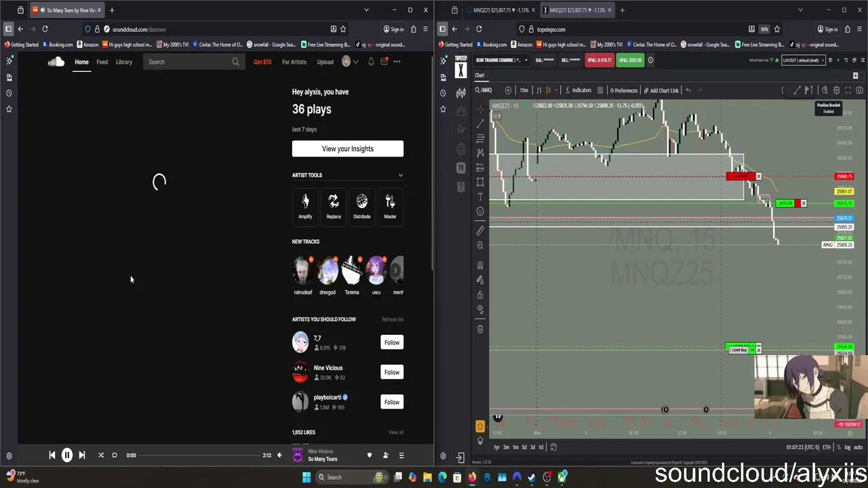Collapse the Artist Tools section
This screenshot has width=868, height=488.
[x=400, y=176]
